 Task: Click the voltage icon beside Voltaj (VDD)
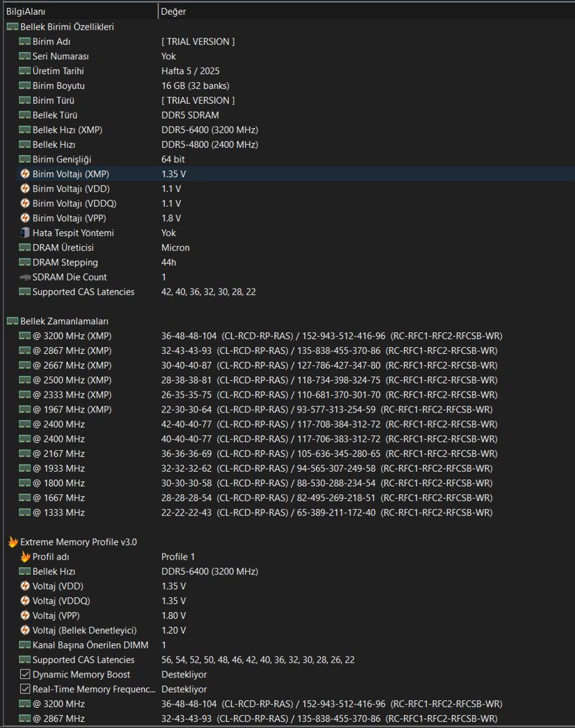click(x=25, y=586)
